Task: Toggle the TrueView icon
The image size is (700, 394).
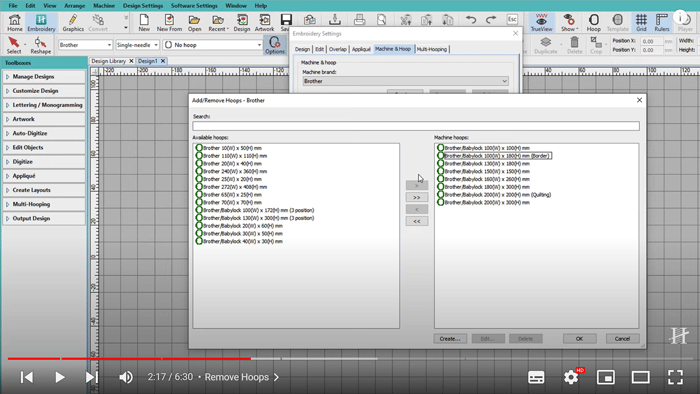Action: pyautogui.click(x=541, y=23)
